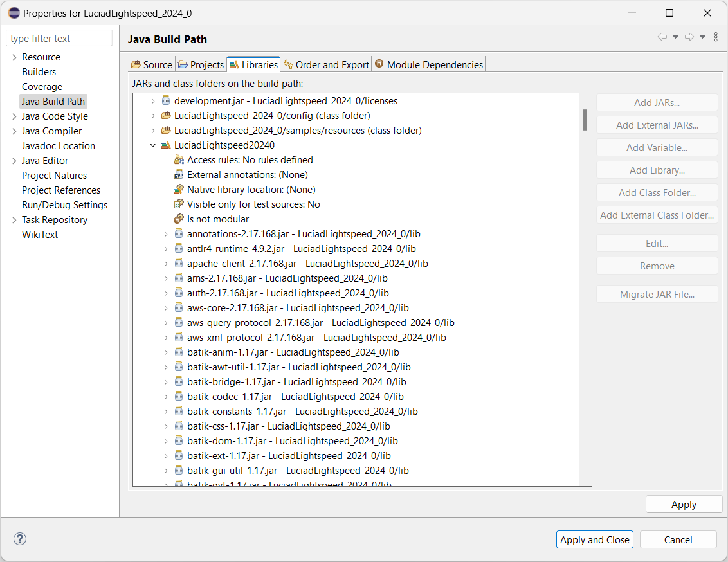The height and width of the screenshot is (562, 728).
Task: Cancel the properties dialog
Action: pos(678,539)
